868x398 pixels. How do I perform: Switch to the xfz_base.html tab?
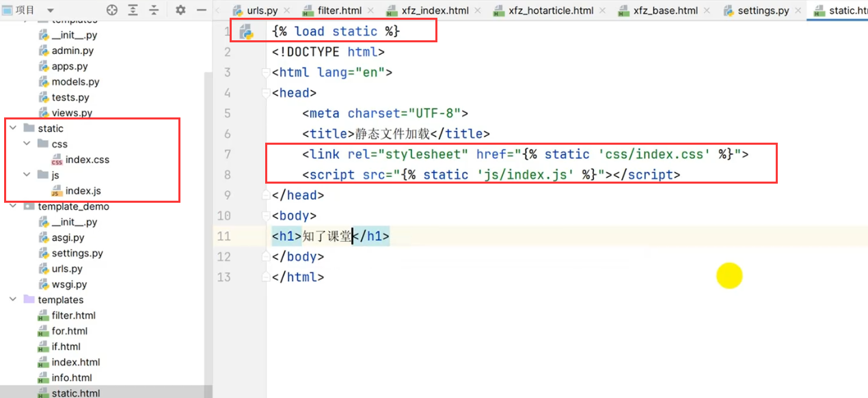tap(664, 11)
